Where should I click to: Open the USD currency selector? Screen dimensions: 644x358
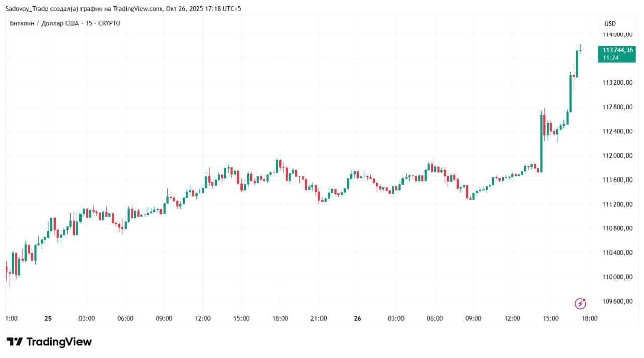(x=610, y=24)
